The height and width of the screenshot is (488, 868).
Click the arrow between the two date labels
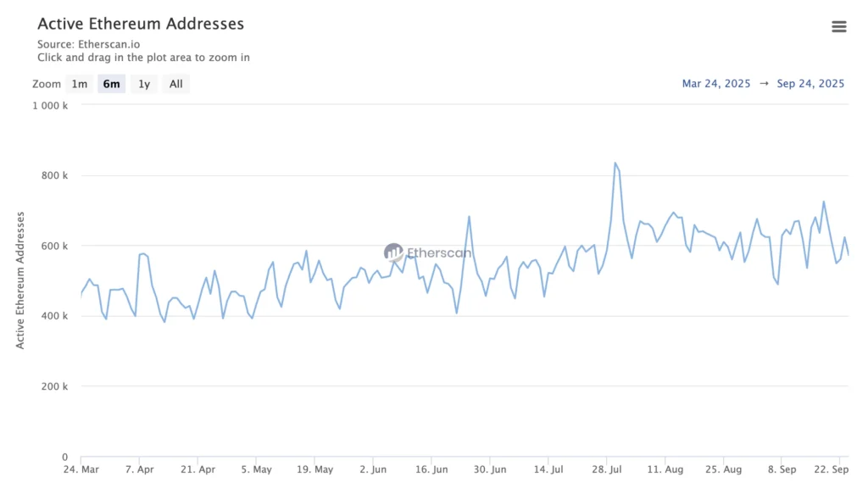pyautogui.click(x=765, y=83)
